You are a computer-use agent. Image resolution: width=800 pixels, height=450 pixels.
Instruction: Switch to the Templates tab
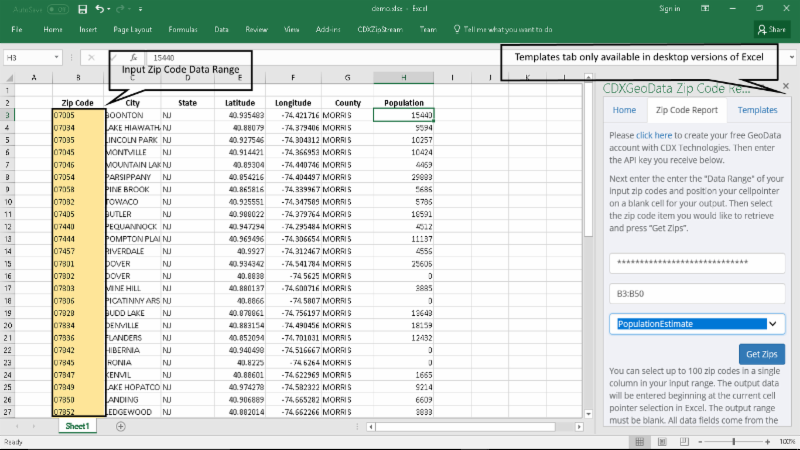click(x=757, y=110)
